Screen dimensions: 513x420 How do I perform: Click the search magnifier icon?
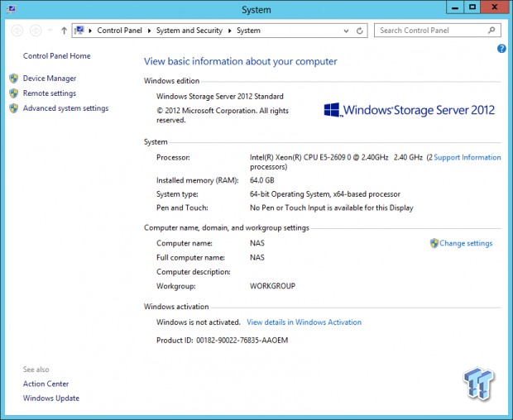coord(491,31)
